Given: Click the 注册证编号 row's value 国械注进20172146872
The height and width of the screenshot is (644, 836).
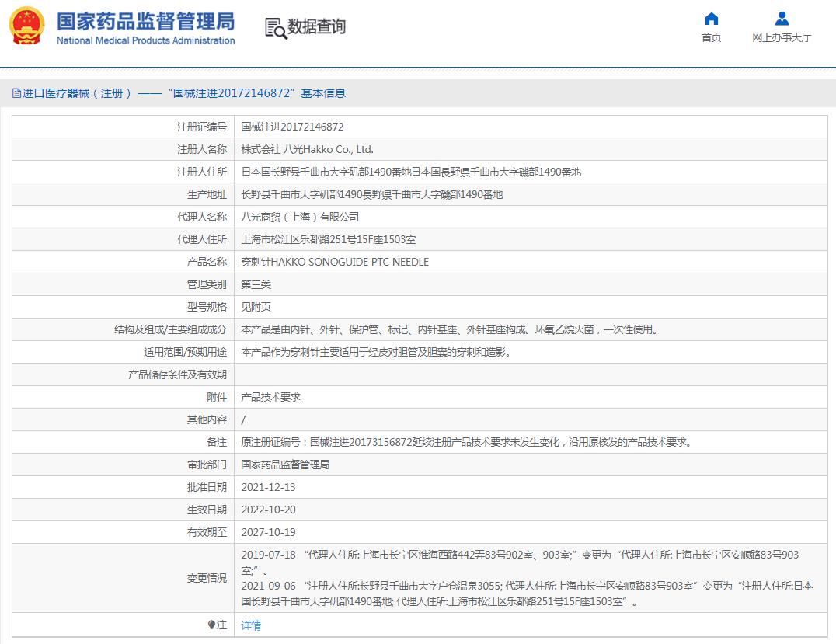Looking at the screenshot, I should [x=292, y=127].
